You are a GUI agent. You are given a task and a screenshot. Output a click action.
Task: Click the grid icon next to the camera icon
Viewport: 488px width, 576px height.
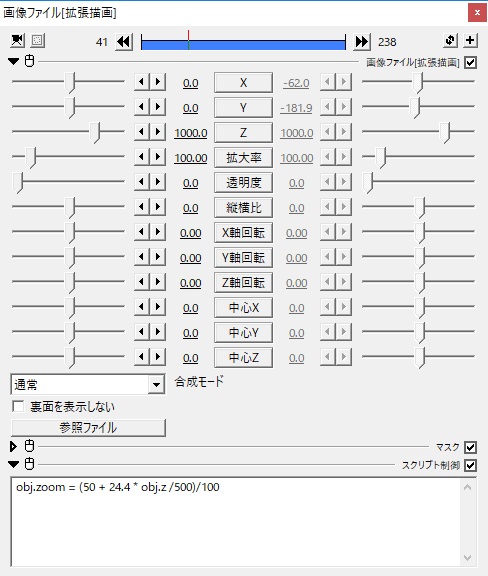point(37,40)
